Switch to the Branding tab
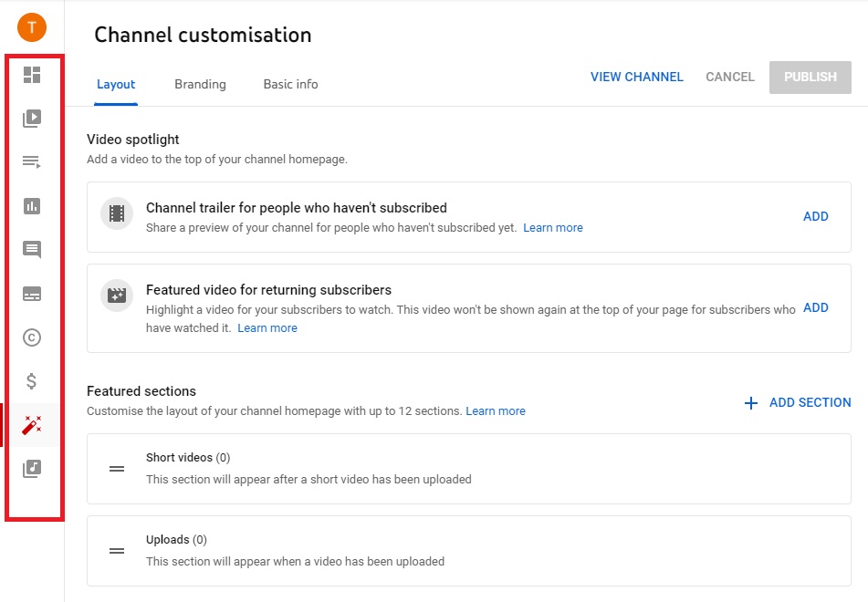 200,84
